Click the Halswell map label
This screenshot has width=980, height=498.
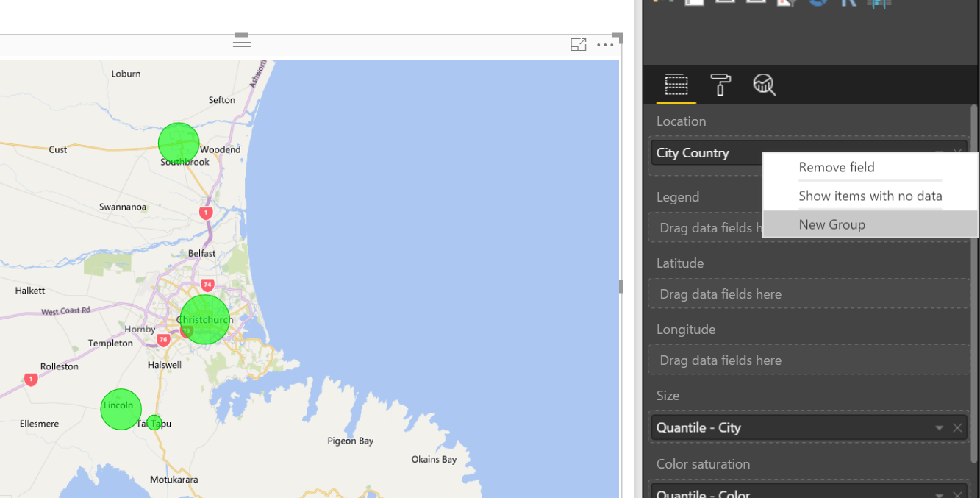[164, 365]
